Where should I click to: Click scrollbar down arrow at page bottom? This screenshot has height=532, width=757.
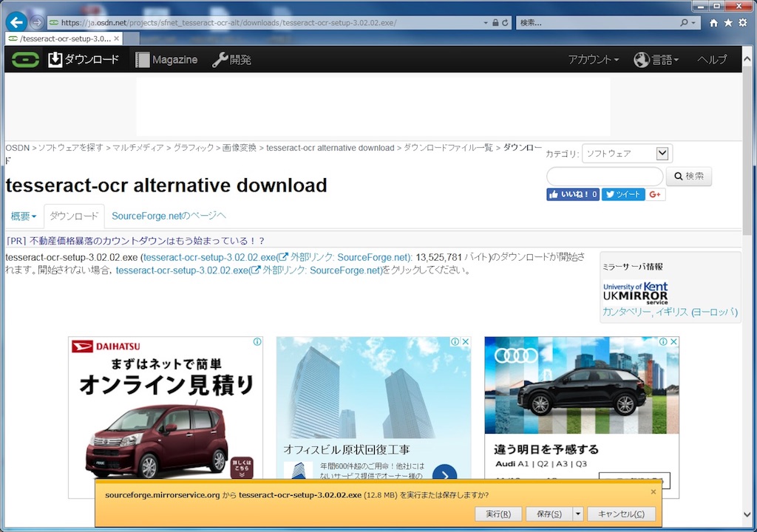(747, 514)
